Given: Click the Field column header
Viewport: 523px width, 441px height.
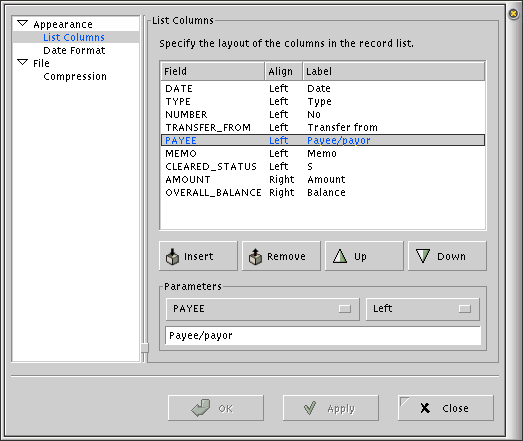Looking at the screenshot, I should point(213,71).
